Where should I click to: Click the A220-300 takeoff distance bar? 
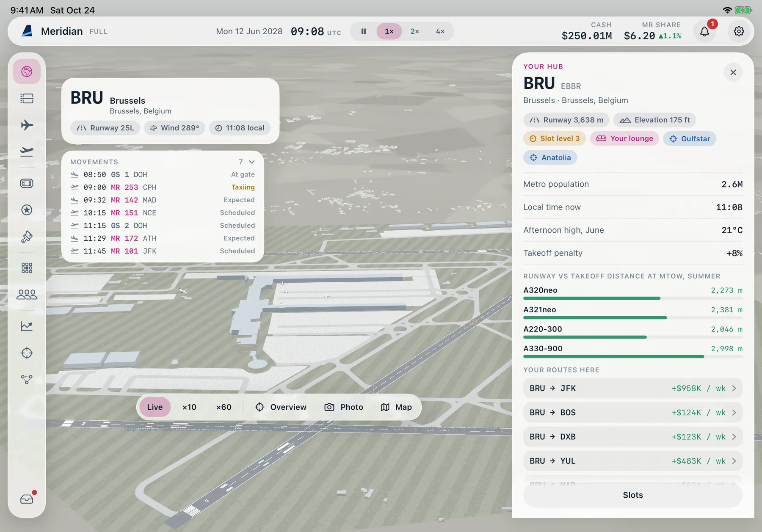[633, 337]
